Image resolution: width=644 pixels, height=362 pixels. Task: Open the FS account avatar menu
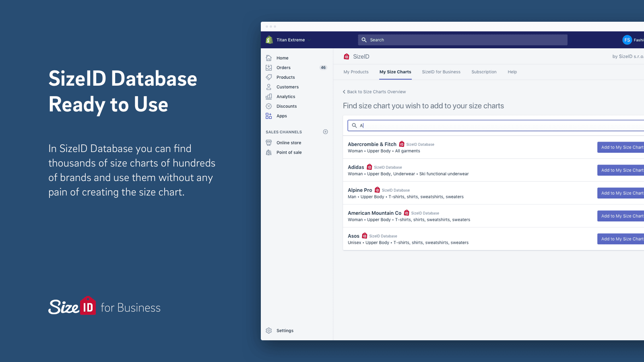[627, 39]
